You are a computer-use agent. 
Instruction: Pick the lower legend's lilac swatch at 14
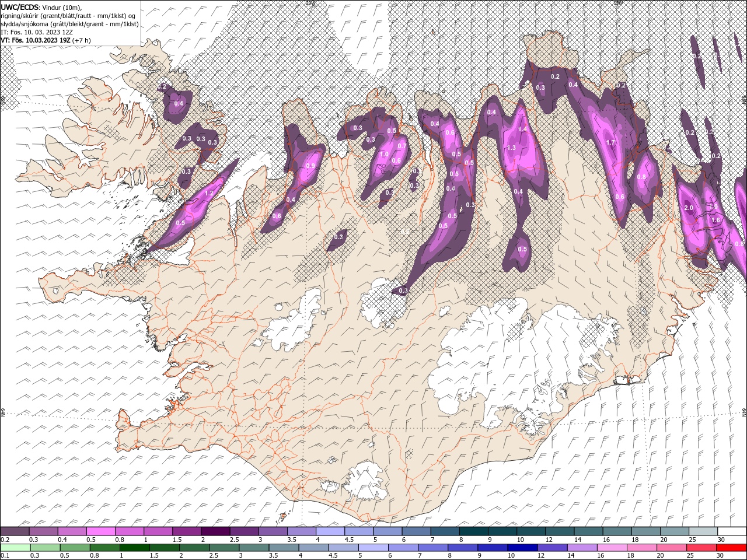[581, 548]
